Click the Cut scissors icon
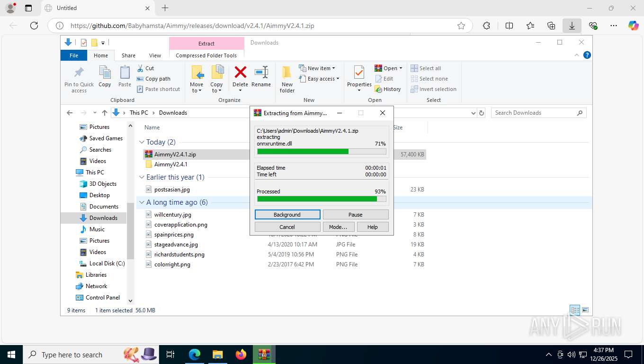The image size is (644, 364). coord(141,68)
